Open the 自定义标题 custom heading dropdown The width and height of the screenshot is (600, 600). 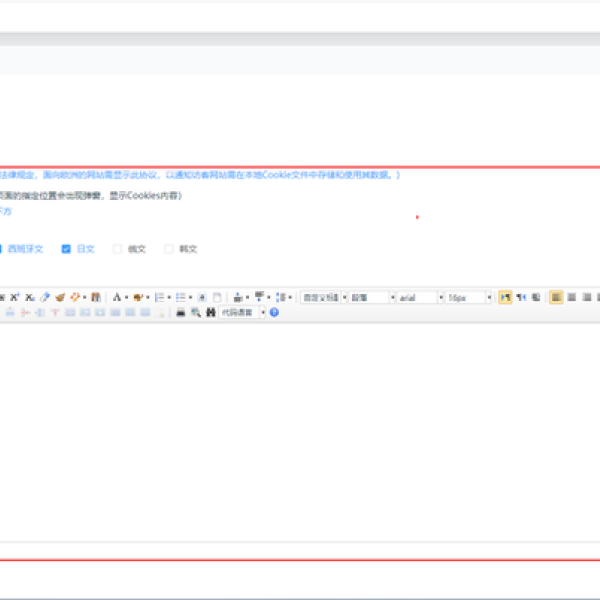(x=323, y=297)
